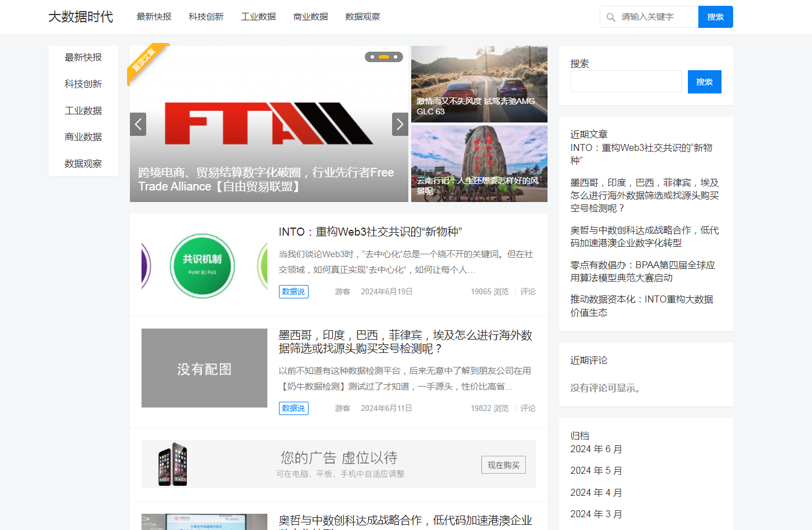Open recent post 推动数据资本化 in sidebar
This screenshot has height=530, width=812.
(641, 306)
